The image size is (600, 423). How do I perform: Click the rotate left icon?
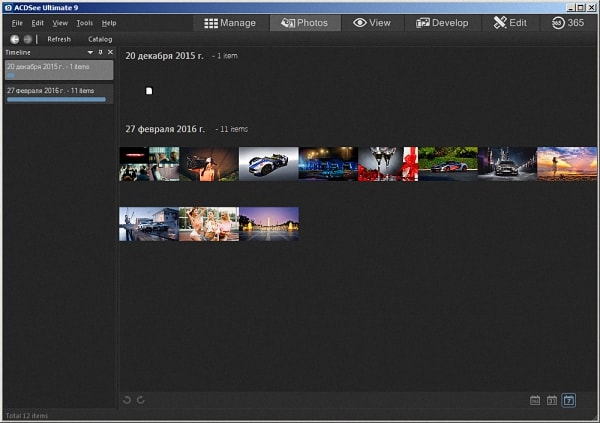click(x=127, y=400)
